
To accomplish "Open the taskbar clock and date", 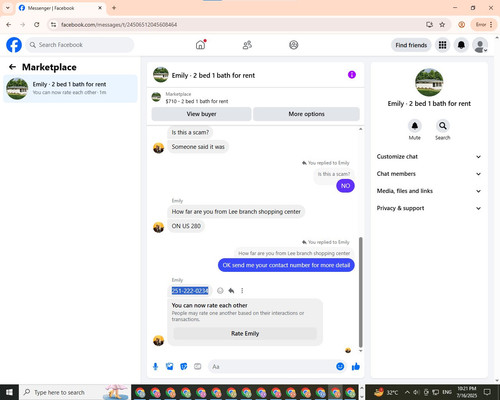I will pyautogui.click(x=466, y=392).
